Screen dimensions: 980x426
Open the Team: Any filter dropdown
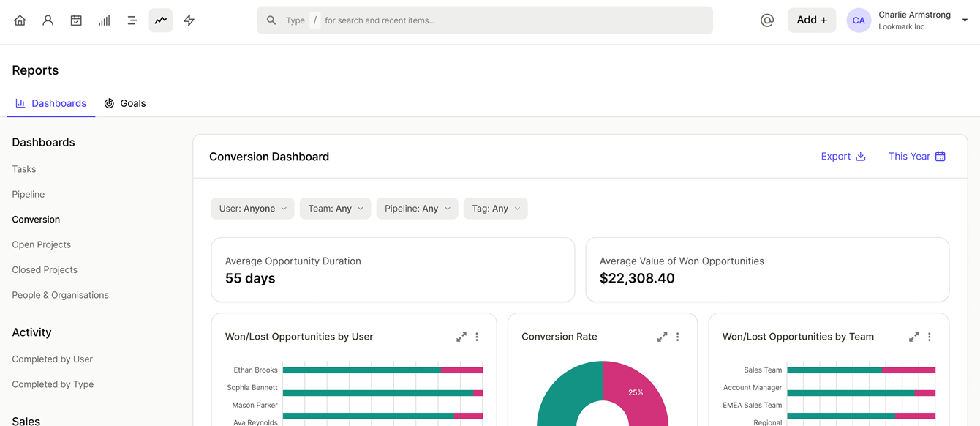pos(335,209)
